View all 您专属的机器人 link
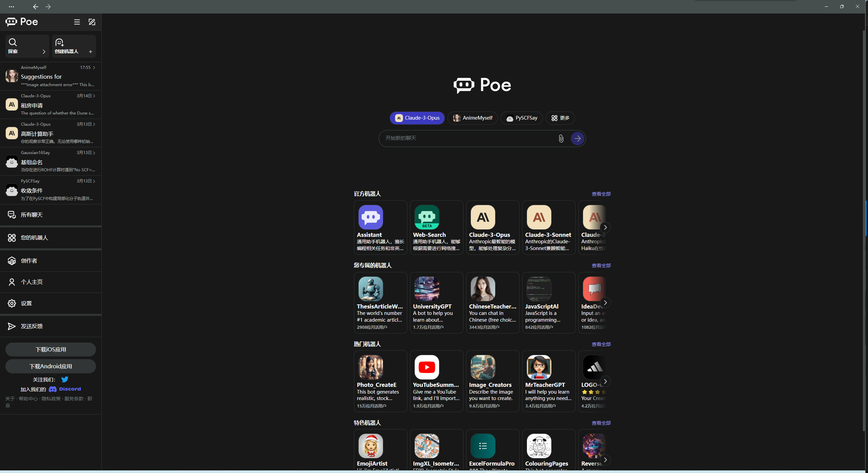Viewport: 868px width, 473px height. click(601, 266)
